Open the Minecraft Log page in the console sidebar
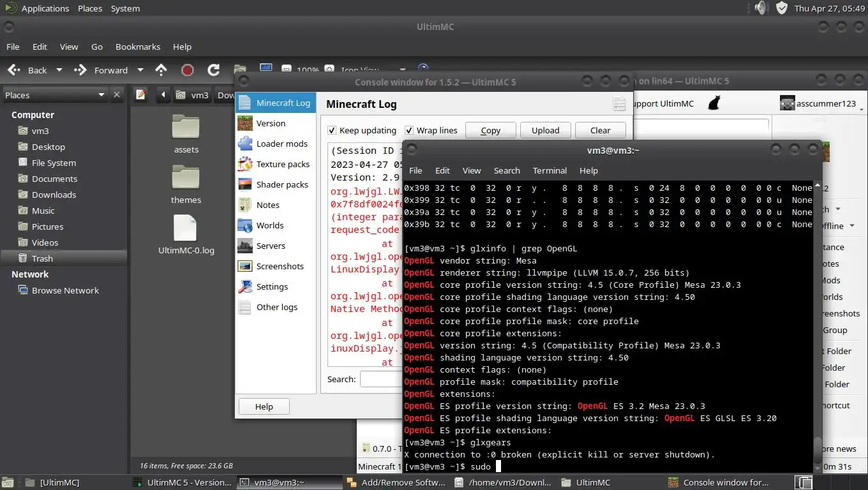Screen dimensions: 868x490 (276, 103)
